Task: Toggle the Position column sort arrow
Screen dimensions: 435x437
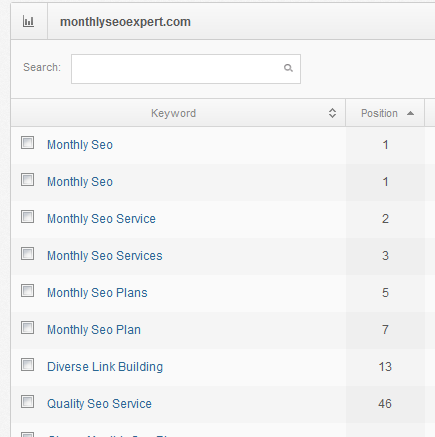Action: (410, 113)
